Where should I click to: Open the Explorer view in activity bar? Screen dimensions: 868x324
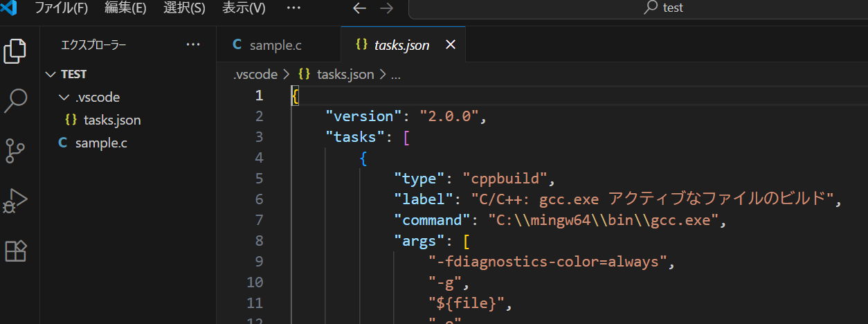point(15,51)
